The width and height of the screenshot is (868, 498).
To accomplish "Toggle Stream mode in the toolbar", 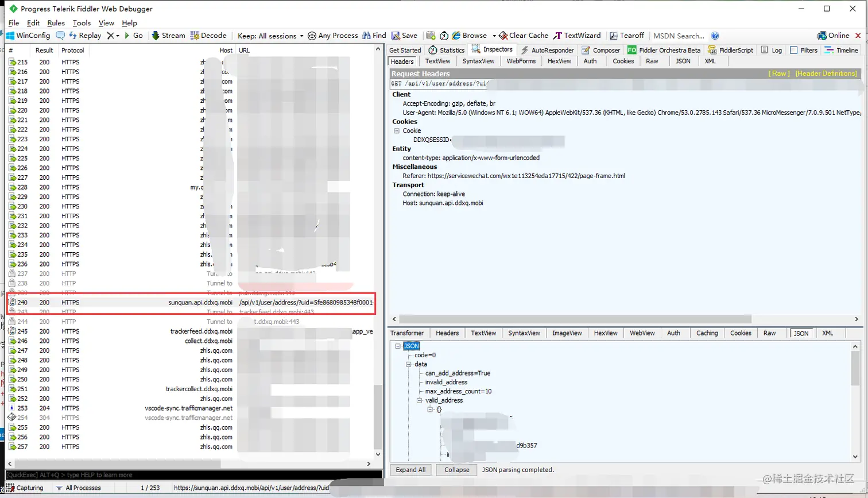I will tap(168, 36).
